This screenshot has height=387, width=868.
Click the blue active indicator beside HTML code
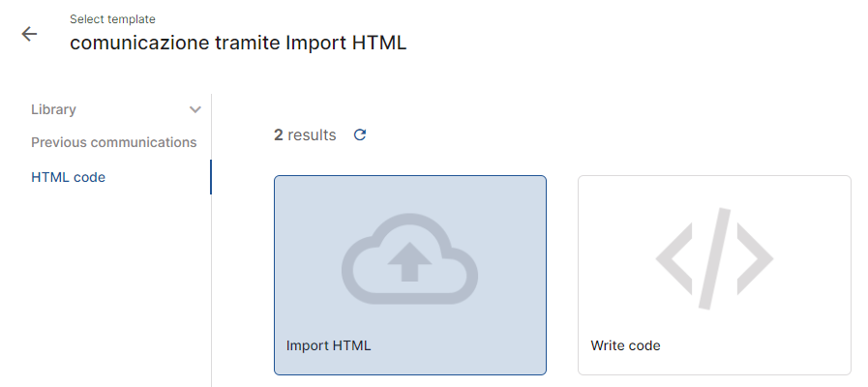[210, 177]
